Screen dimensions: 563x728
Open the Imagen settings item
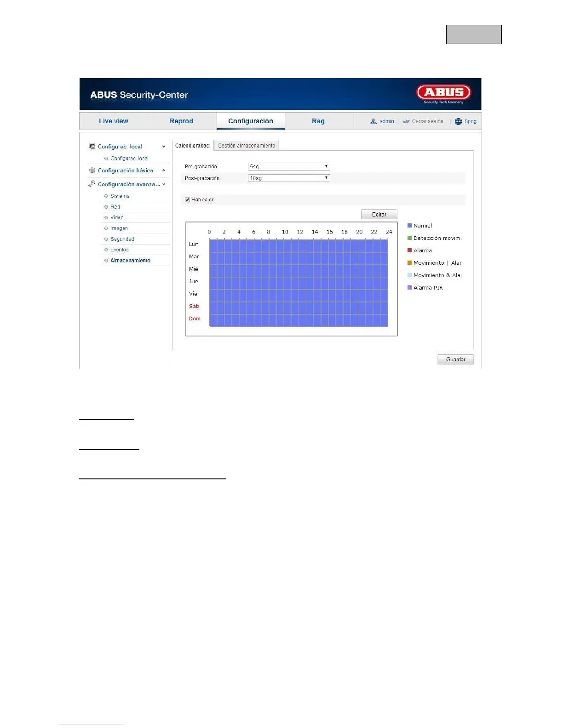point(119,228)
